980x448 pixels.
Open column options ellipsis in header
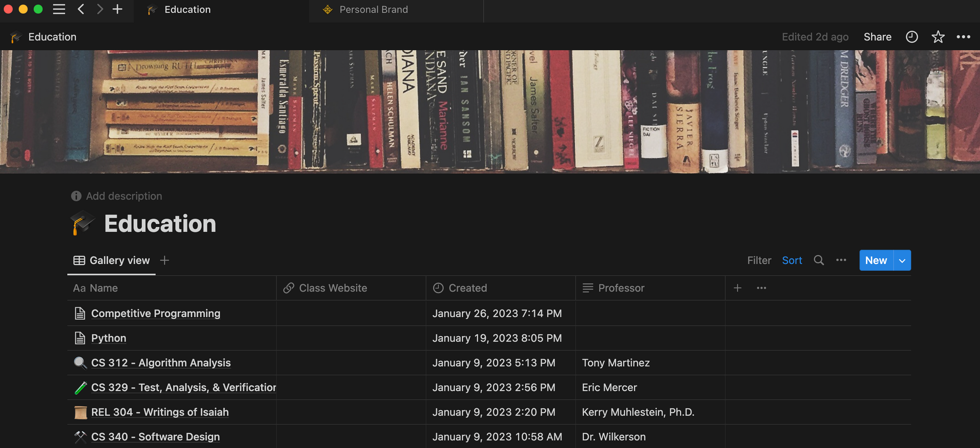point(761,288)
